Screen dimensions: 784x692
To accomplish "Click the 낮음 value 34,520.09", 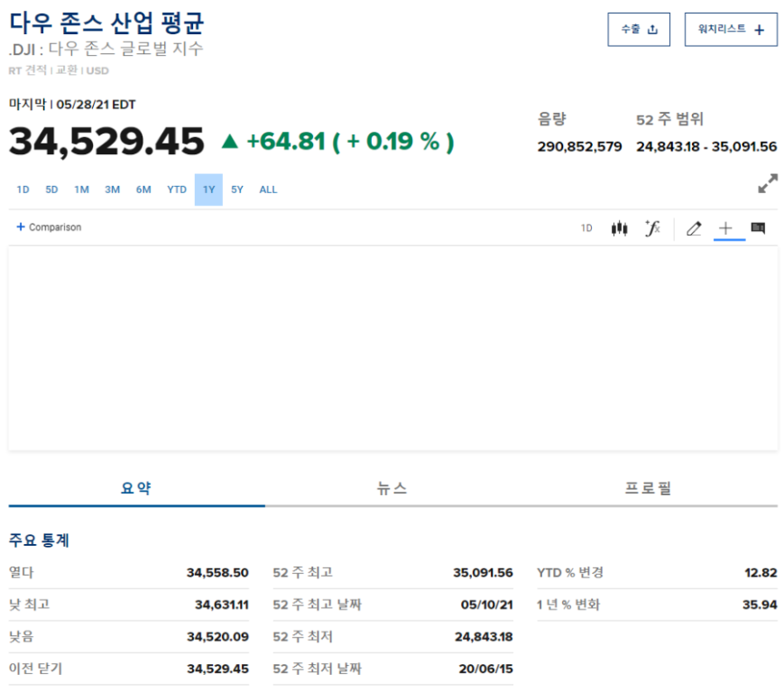I will click(217, 637).
